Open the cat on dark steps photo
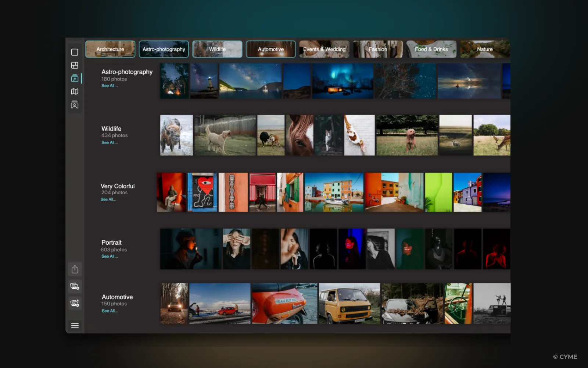This screenshot has width=588, height=368. tap(329, 135)
